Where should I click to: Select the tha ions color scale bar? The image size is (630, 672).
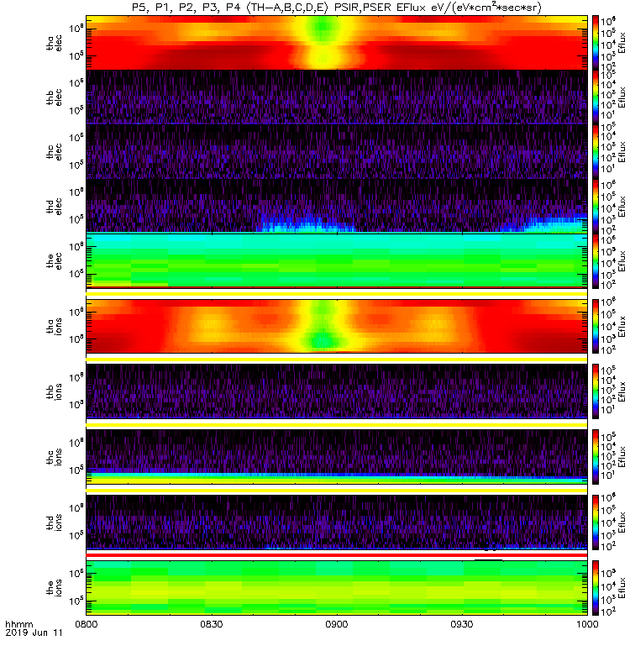click(596, 326)
